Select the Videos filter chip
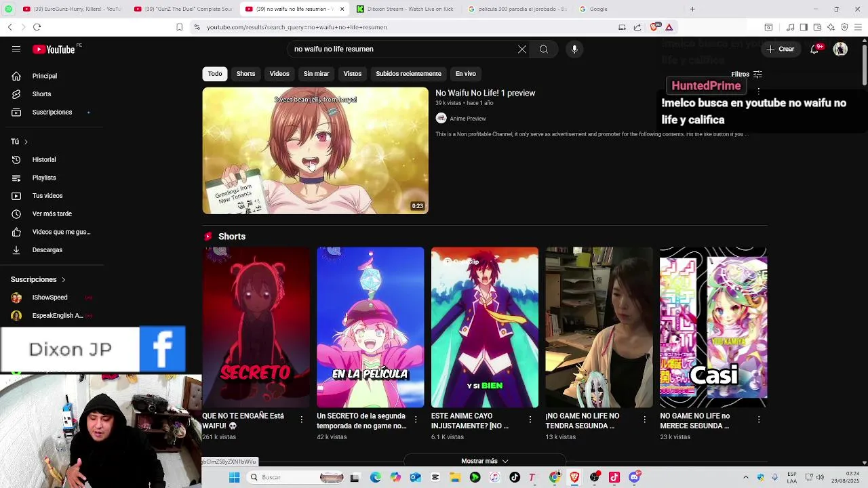This screenshot has width=868, height=488. (279, 73)
